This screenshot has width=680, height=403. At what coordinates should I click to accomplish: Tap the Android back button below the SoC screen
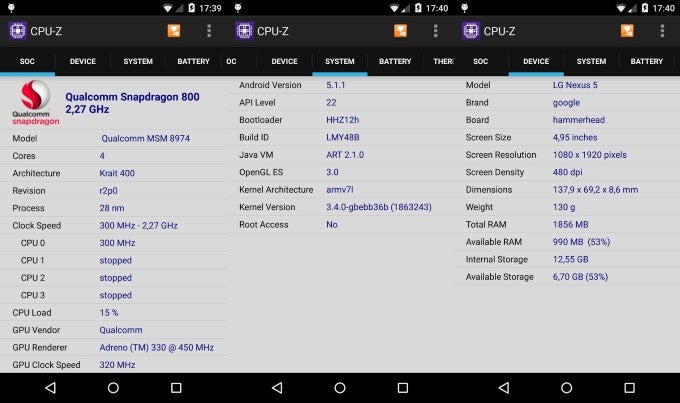tap(51, 388)
